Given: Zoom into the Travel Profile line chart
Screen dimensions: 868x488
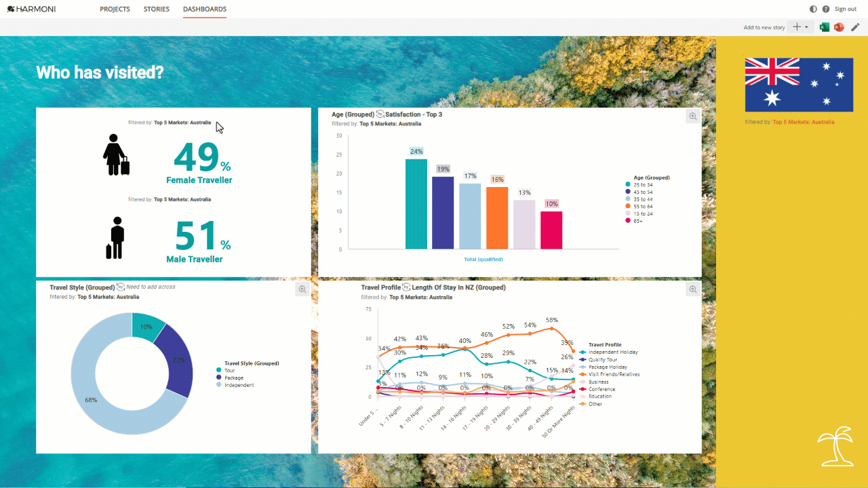Looking at the screenshot, I should pos(693,289).
